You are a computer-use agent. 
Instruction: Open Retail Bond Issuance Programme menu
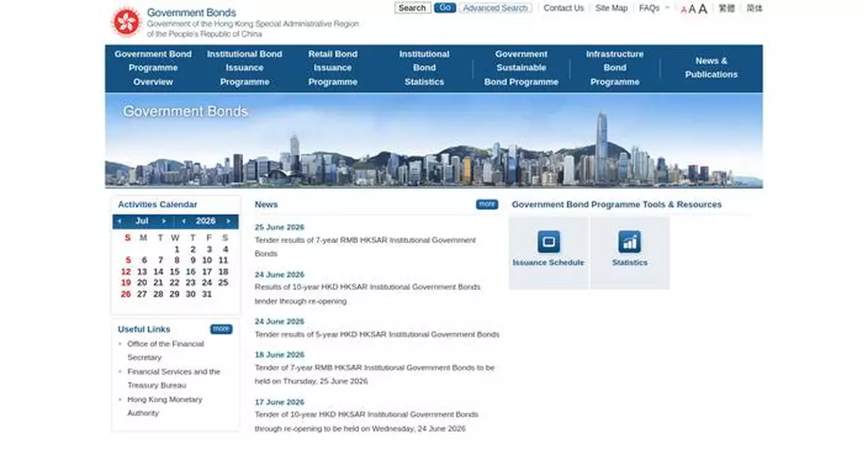(333, 68)
